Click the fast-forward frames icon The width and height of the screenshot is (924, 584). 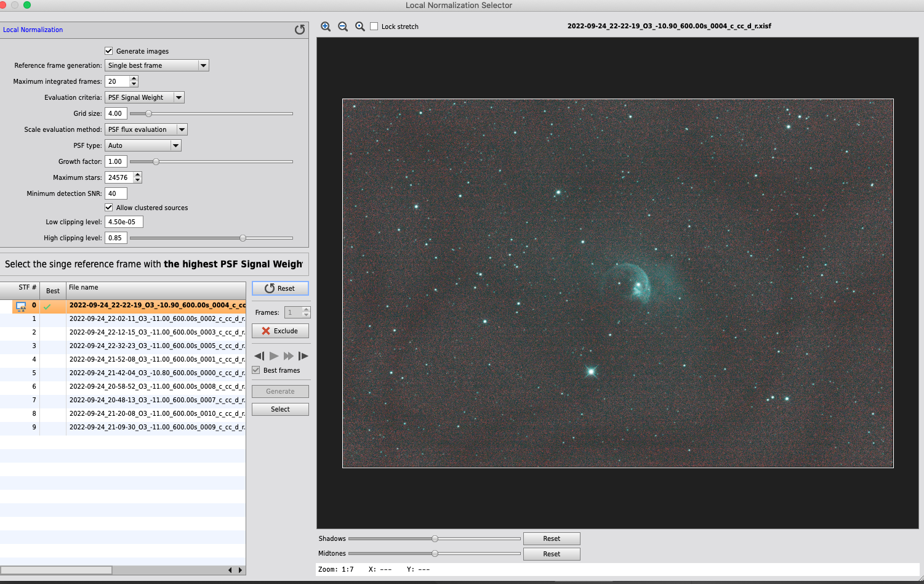coord(288,356)
